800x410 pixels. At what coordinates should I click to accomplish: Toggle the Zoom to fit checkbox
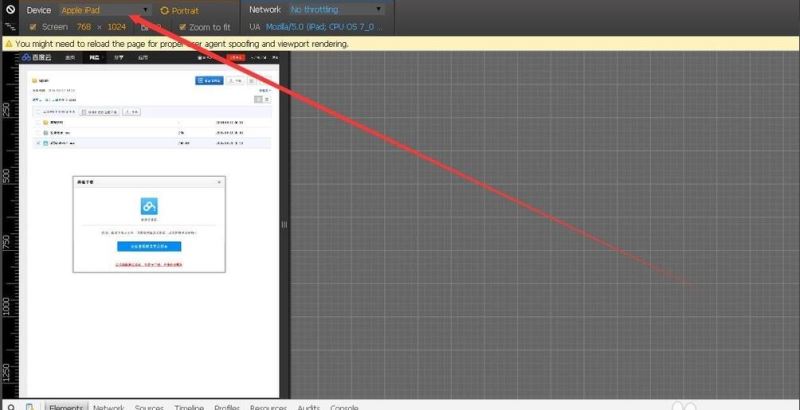[x=183, y=27]
